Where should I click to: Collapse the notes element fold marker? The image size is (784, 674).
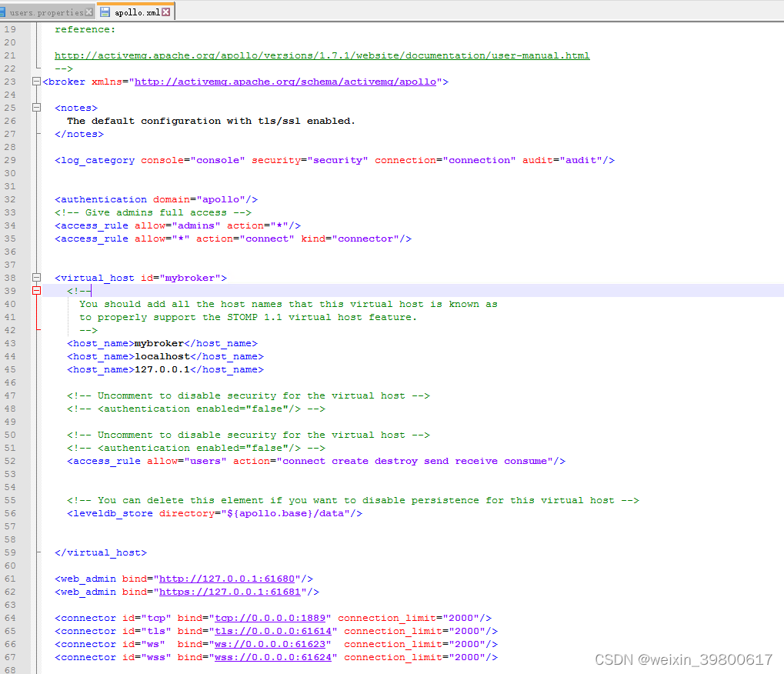point(36,108)
